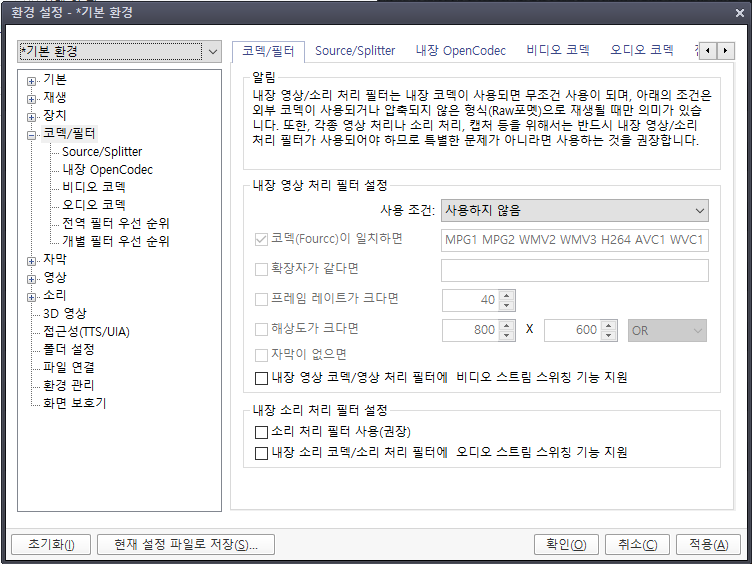Viewport: 752px width, 564px height.
Task: Select 기본 label in the tree
Action: click(x=55, y=80)
